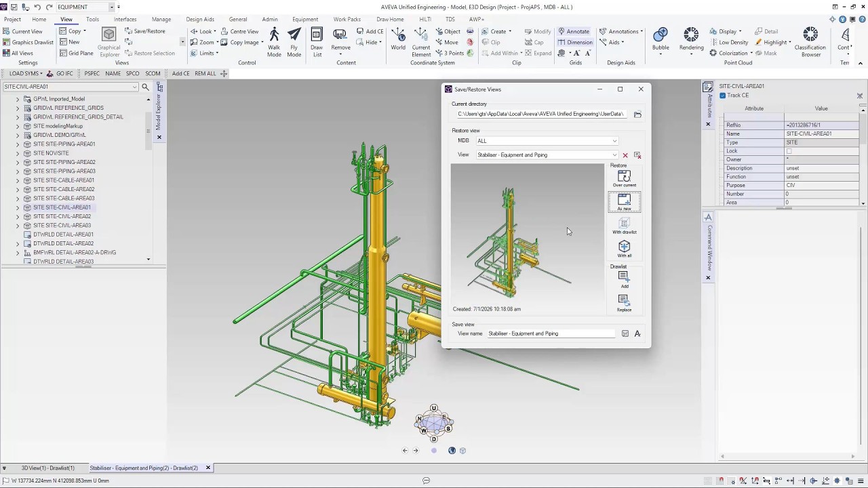
Task: Open the Draw List
Action: coord(317,42)
